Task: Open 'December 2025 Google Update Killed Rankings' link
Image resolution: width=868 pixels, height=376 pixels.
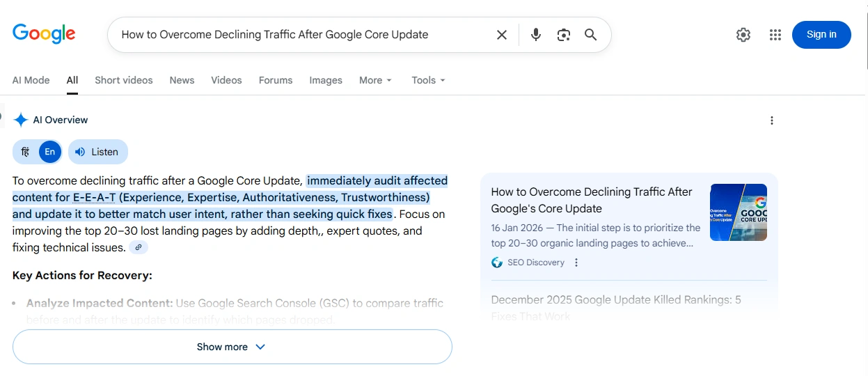Action: 616,308
